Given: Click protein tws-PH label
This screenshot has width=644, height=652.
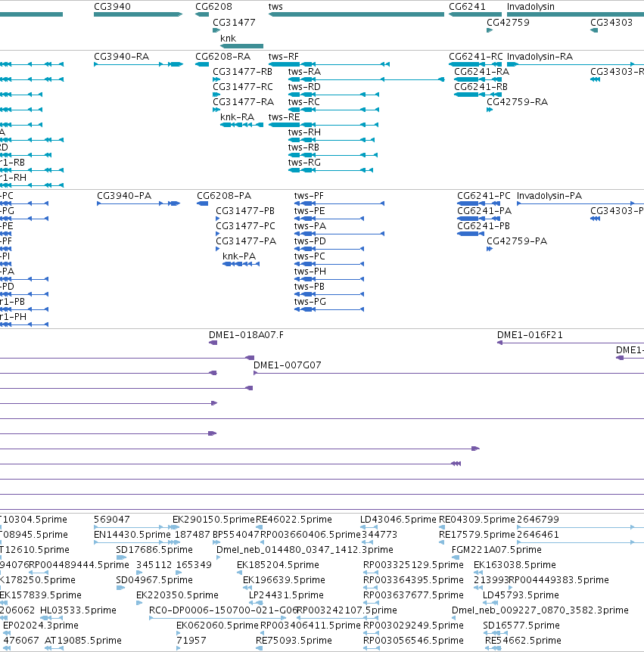Looking at the screenshot, I should 310,272.
